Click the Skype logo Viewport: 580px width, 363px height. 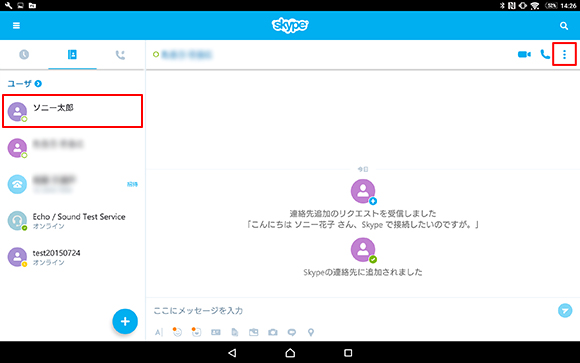click(290, 25)
